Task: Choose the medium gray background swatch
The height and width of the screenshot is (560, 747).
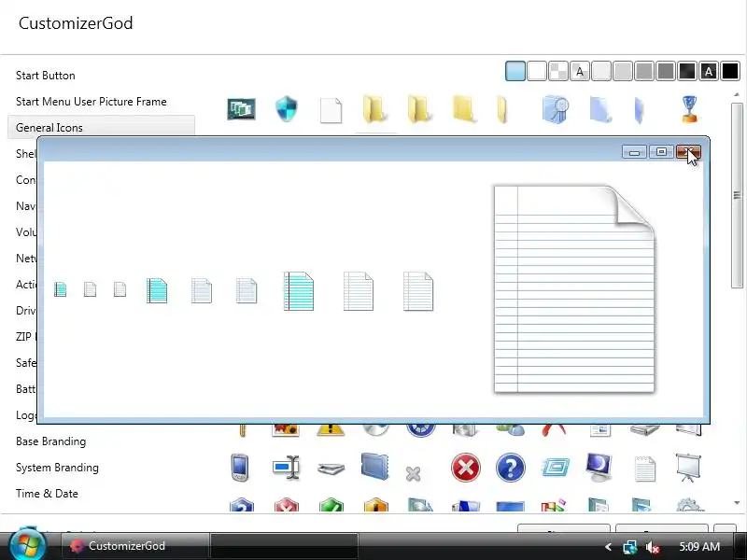Action: coord(644,72)
